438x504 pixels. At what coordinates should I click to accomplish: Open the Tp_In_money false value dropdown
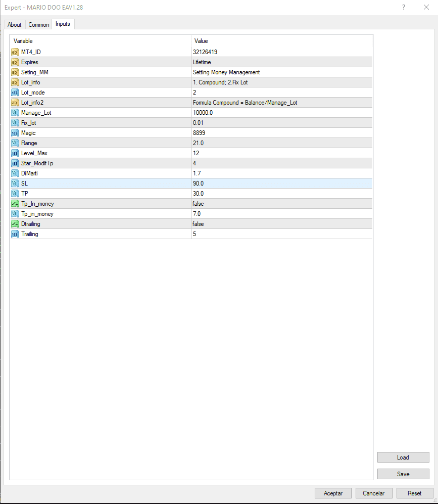point(282,203)
